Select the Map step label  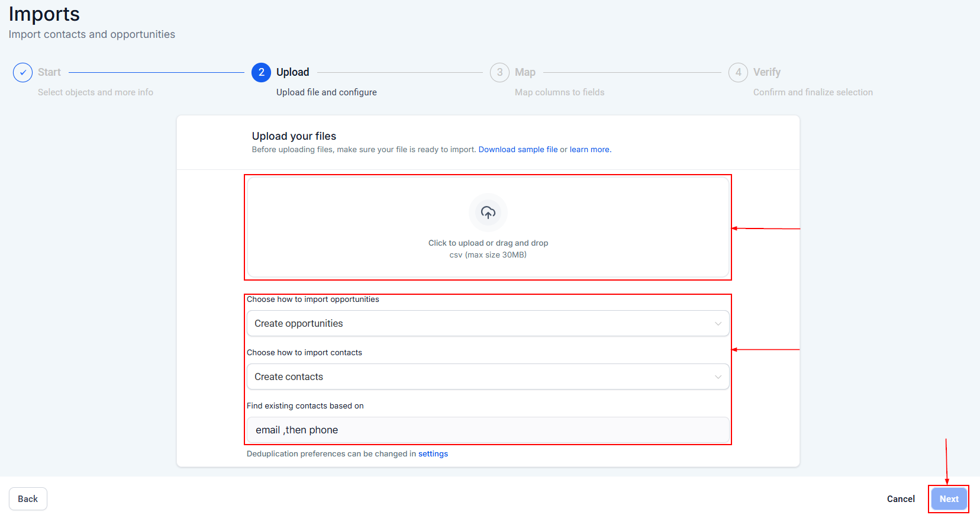pyautogui.click(x=525, y=72)
